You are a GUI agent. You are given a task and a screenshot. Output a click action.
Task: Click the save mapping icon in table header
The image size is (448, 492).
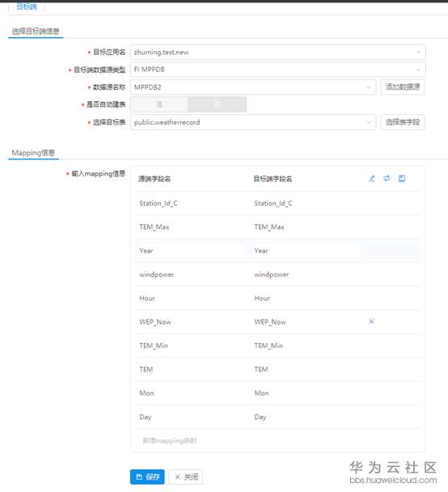(x=402, y=179)
